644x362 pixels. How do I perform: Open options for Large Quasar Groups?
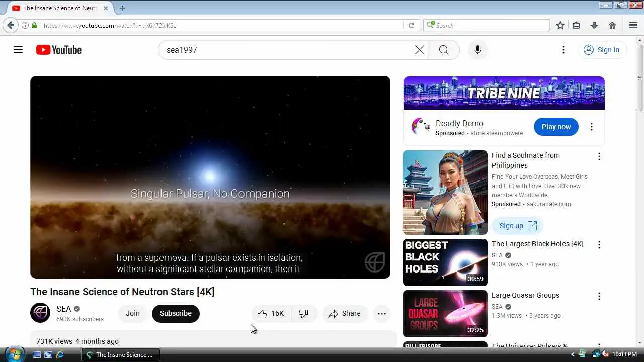coord(599,296)
